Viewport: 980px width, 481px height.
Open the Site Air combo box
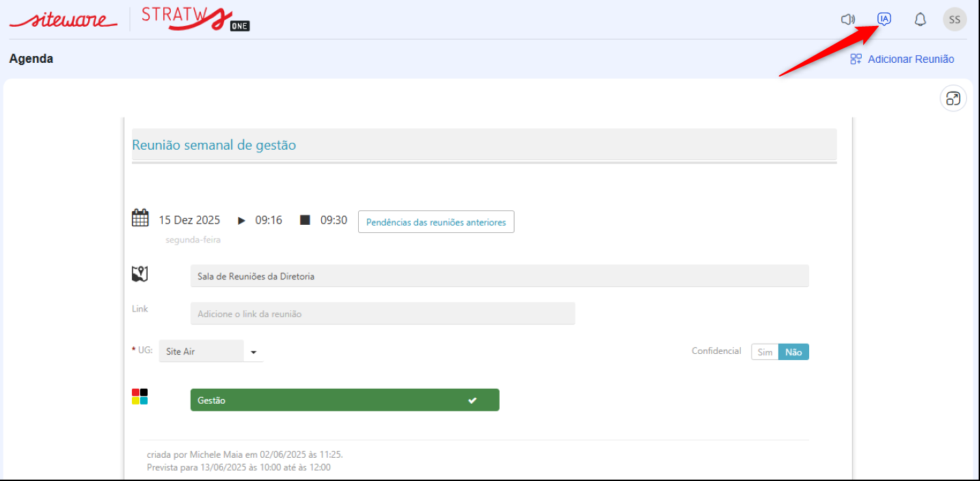202,352
